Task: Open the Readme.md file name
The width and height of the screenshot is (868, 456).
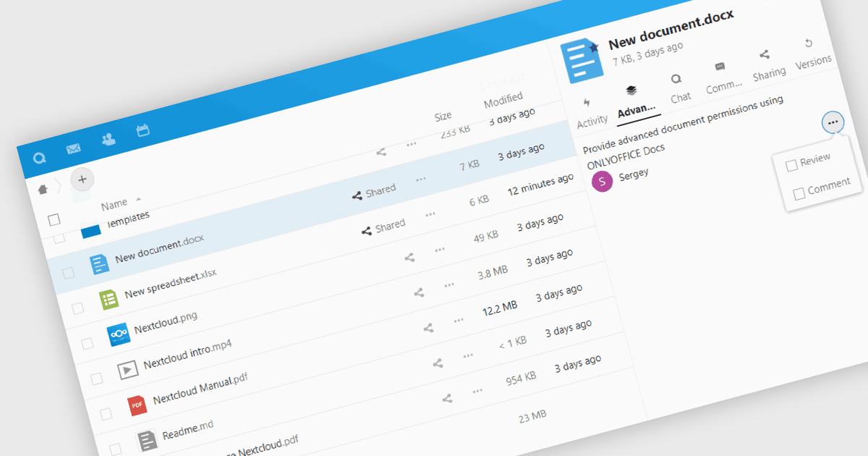Action: coord(188,428)
